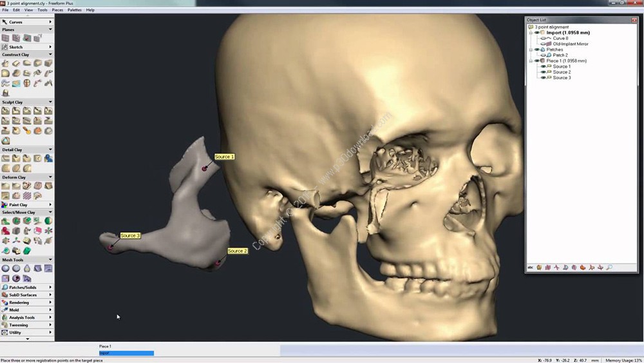Click the magnifier icon in Object List toolbar

point(609,267)
